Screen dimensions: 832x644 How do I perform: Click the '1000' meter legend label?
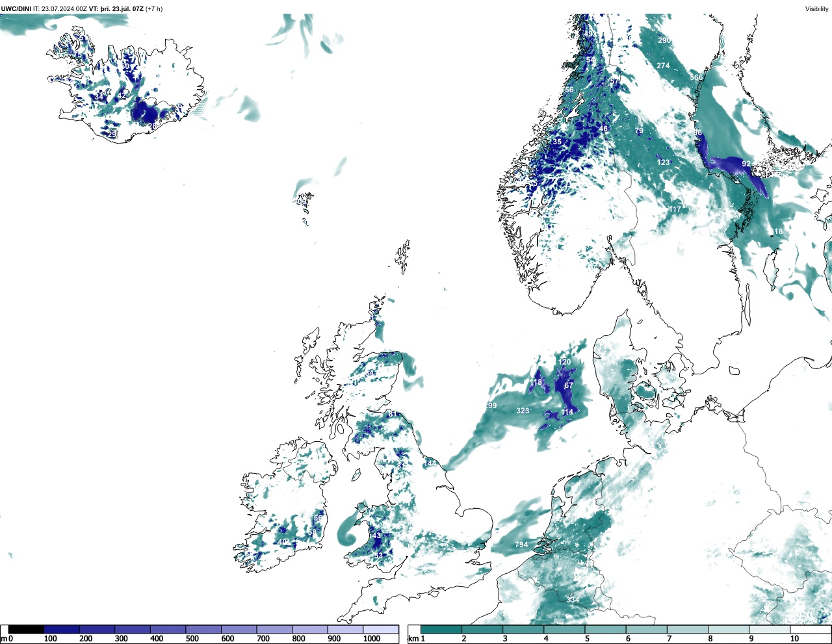click(x=372, y=639)
